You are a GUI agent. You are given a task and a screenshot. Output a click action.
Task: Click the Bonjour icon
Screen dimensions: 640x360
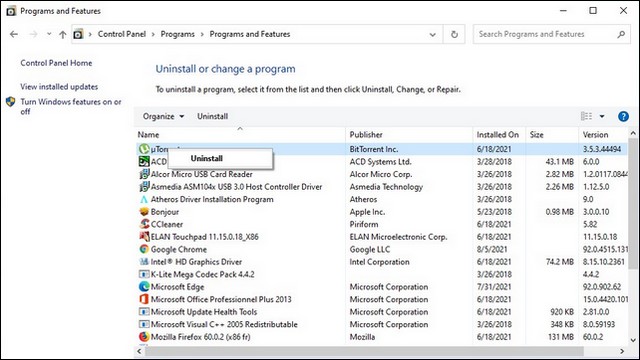(144, 212)
